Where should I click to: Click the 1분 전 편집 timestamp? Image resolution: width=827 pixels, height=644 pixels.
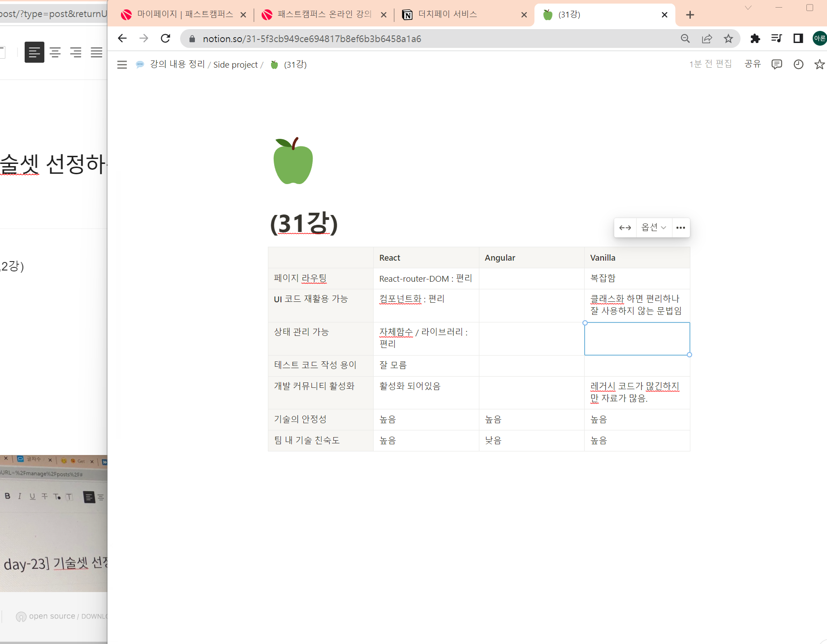tap(710, 64)
